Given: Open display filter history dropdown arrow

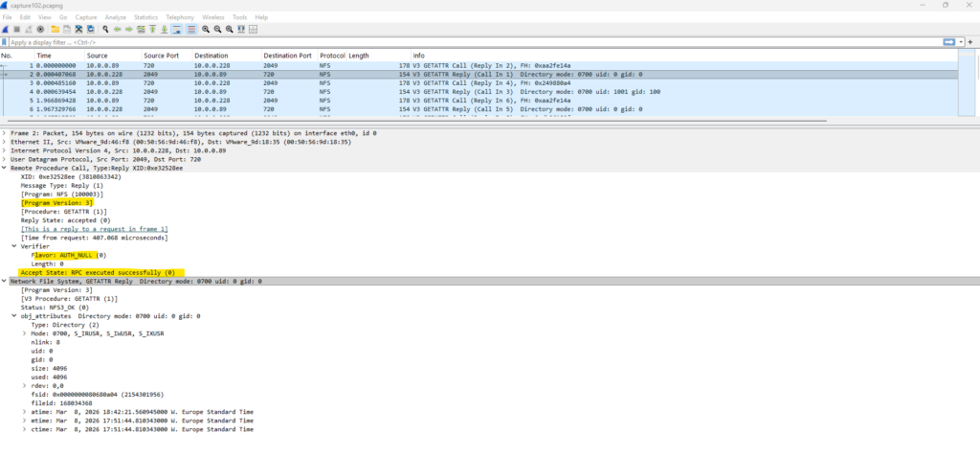Looking at the screenshot, I should (x=961, y=42).
